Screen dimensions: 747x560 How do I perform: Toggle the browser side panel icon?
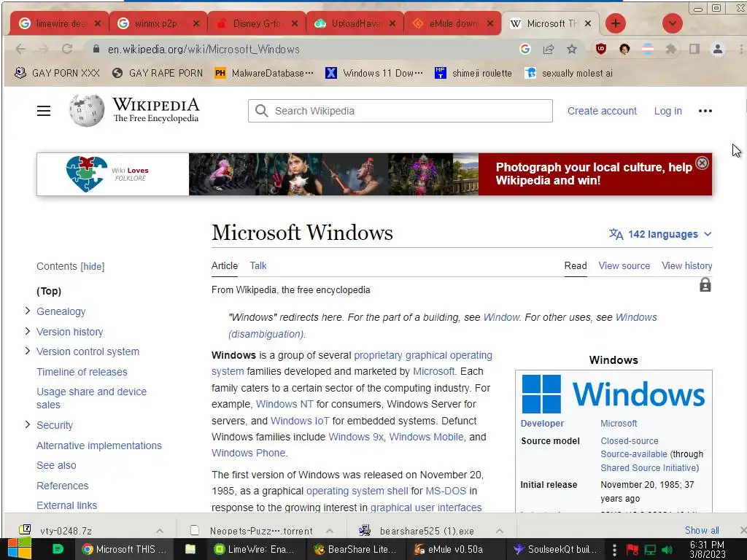[x=694, y=49]
